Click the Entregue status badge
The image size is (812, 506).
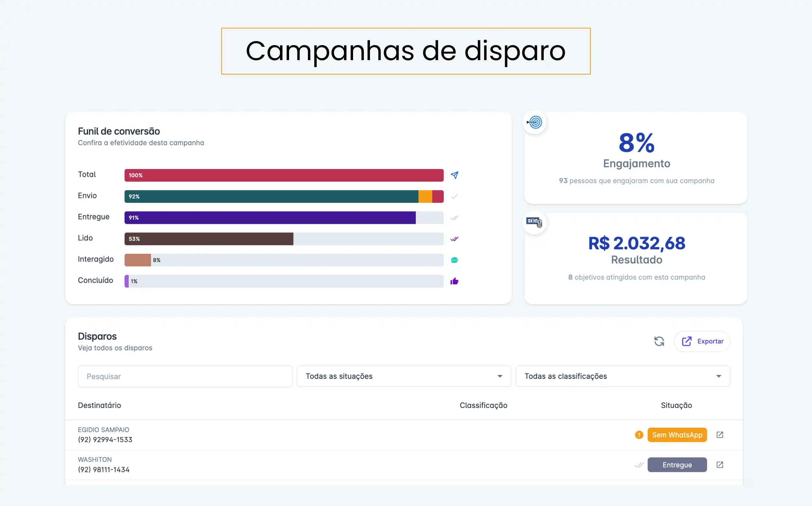pos(677,464)
